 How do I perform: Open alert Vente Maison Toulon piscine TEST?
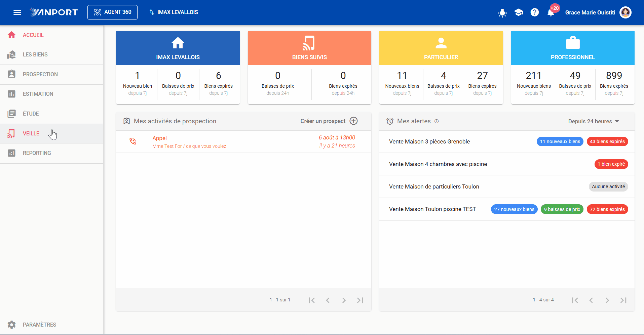pyautogui.click(x=432, y=209)
